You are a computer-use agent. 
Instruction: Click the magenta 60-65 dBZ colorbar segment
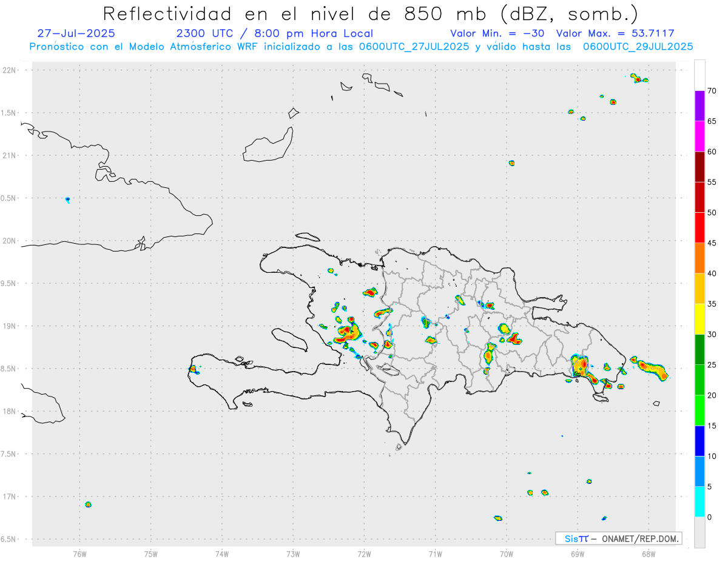tap(699, 136)
